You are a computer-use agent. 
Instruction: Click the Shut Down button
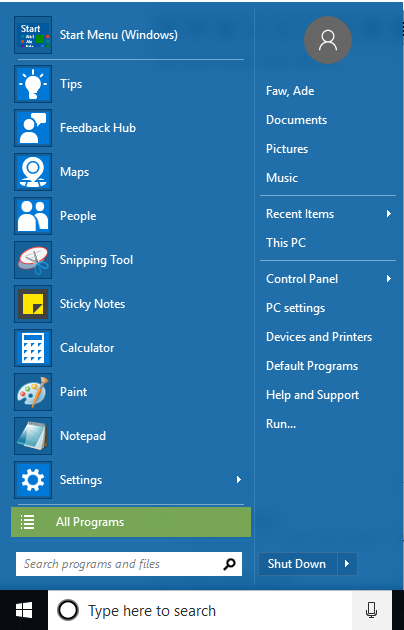pos(298,564)
